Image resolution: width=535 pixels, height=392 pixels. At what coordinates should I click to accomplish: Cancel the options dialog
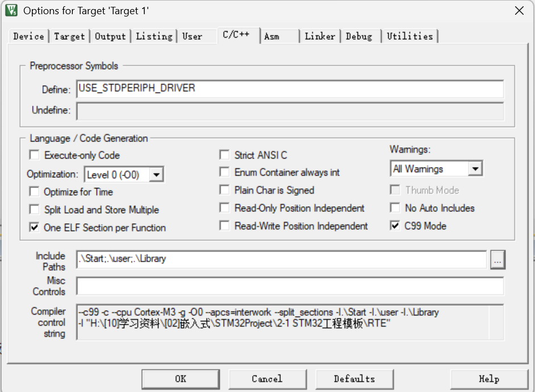(267, 379)
